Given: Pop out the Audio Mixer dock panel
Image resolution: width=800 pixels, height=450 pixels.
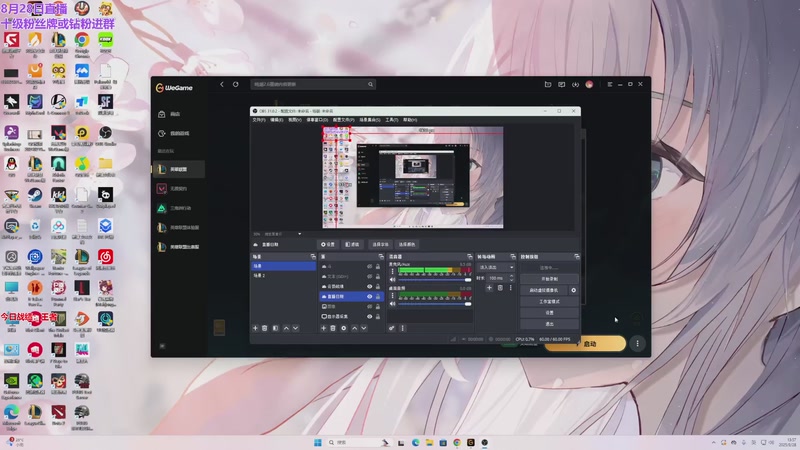Looking at the screenshot, I should click(470, 257).
